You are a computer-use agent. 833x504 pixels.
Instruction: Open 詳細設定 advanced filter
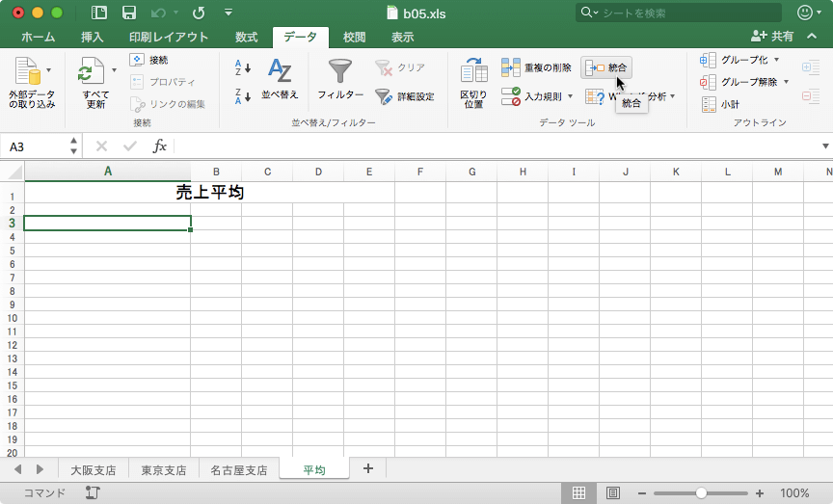(x=405, y=96)
